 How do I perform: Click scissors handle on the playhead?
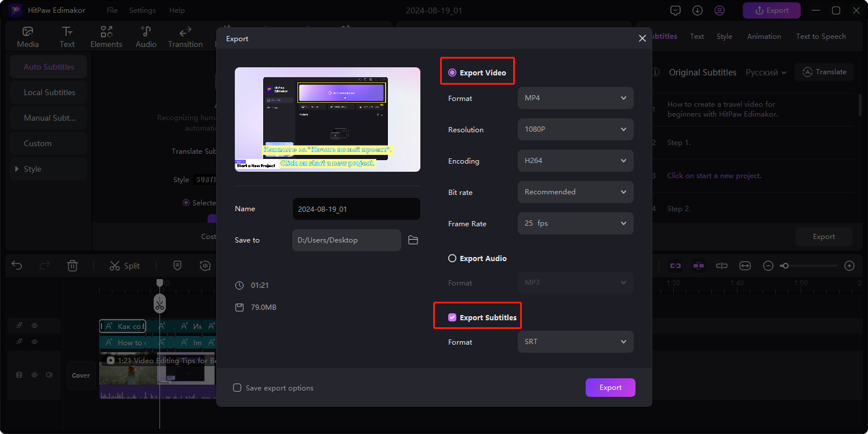[x=159, y=303]
